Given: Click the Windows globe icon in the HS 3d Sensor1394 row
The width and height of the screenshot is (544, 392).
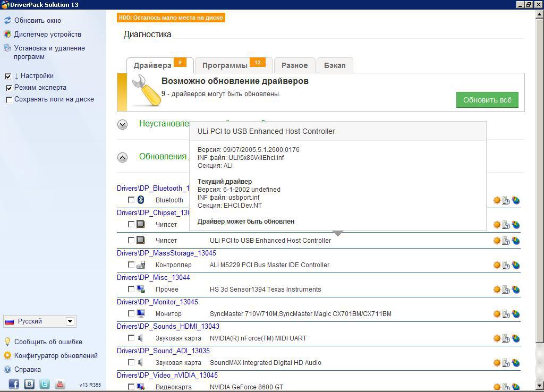Looking at the screenshot, I should (516, 289).
